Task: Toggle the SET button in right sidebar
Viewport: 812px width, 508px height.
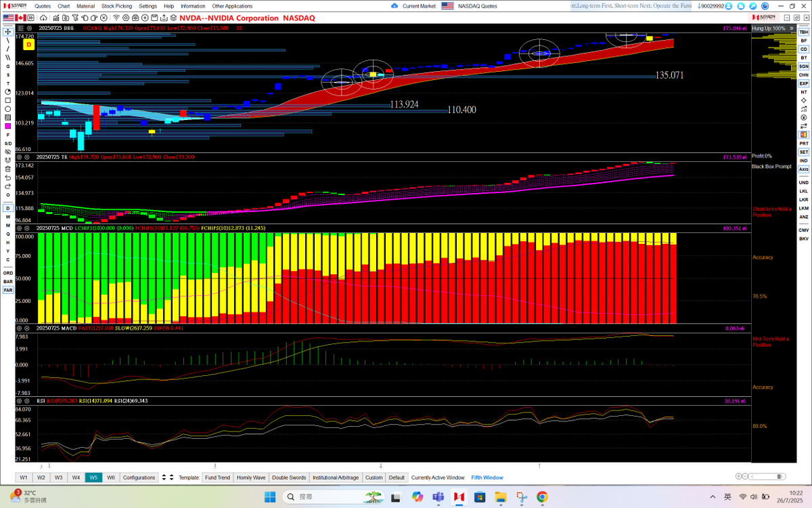Action: (x=804, y=152)
